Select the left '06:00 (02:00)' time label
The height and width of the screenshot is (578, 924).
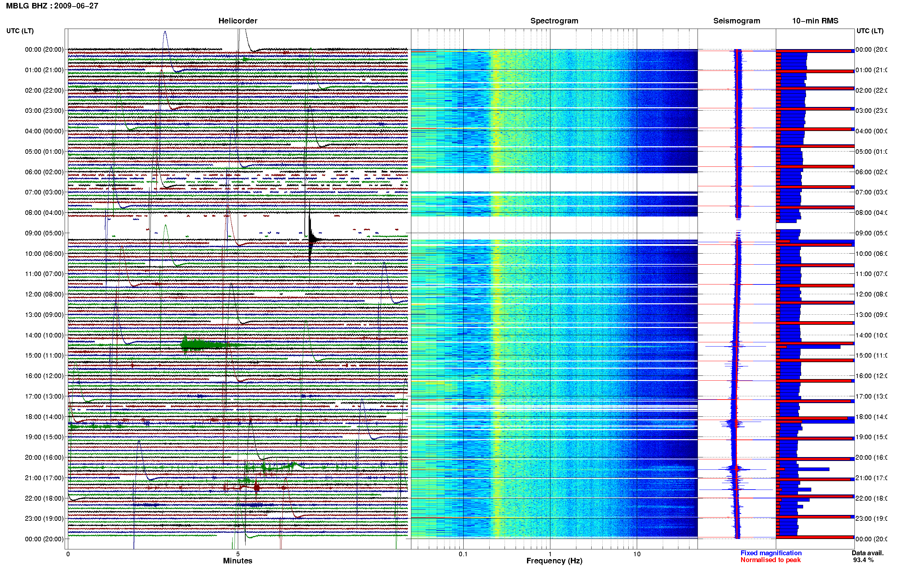point(44,172)
